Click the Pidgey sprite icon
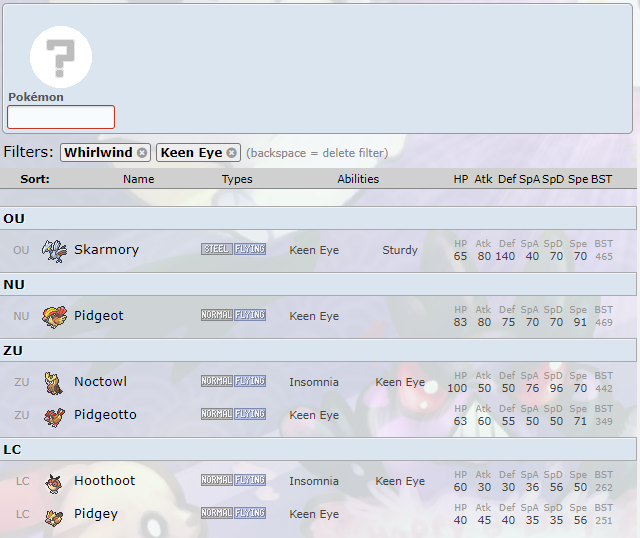Viewport: 640px width, 538px height. 54,518
